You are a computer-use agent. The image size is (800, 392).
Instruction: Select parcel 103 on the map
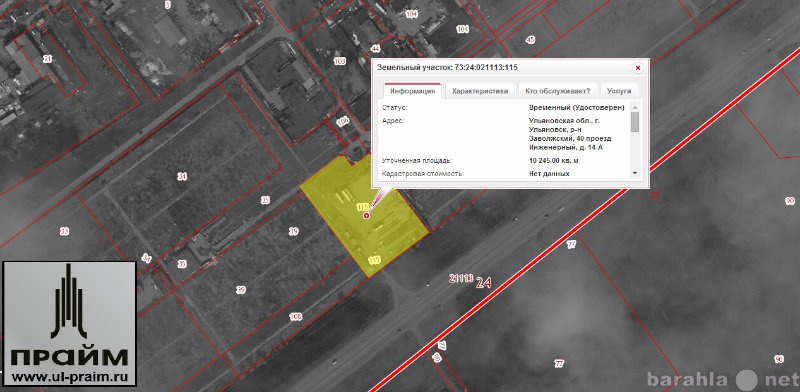[x=340, y=61]
